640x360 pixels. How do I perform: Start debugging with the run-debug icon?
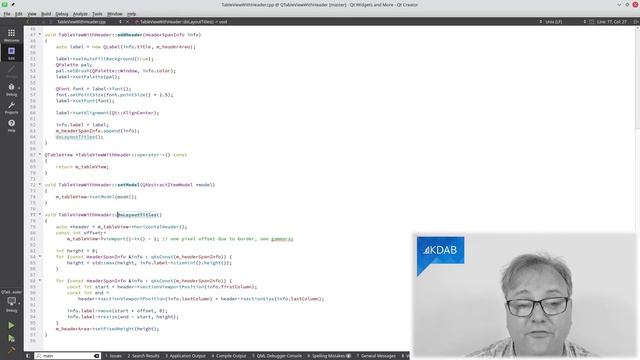[11, 338]
